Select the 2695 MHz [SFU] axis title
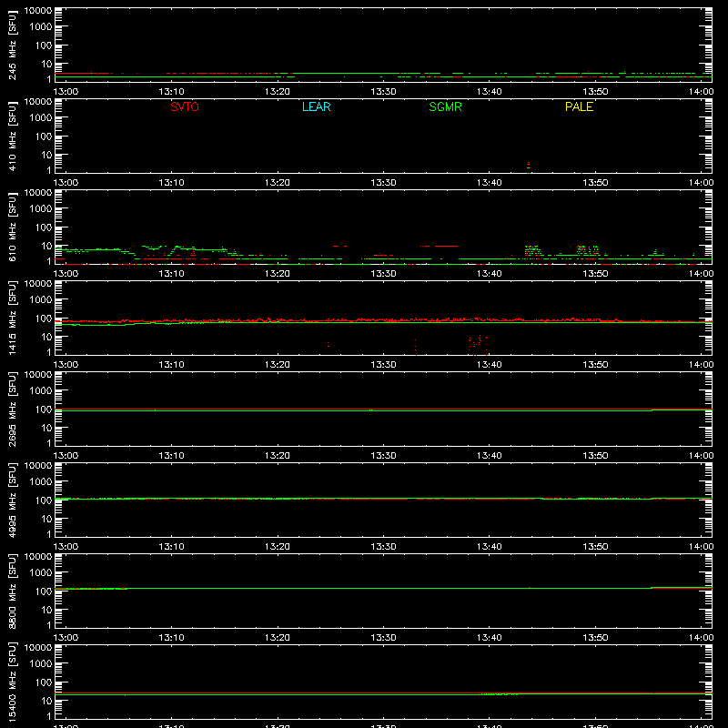 pyautogui.click(x=12, y=409)
